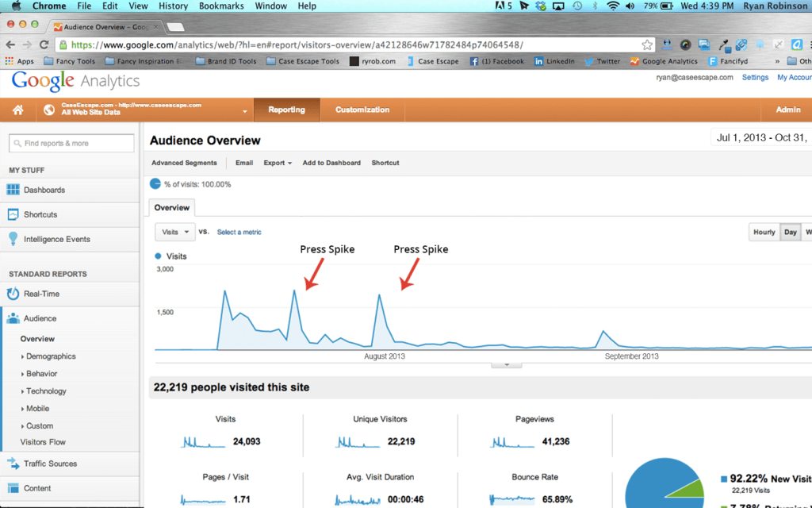Open the Fancifyd bookmark

(x=728, y=61)
